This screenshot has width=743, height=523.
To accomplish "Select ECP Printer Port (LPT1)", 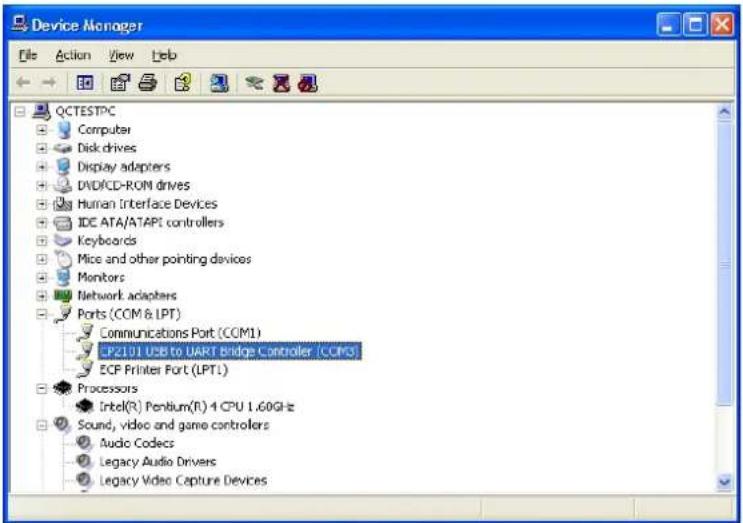I will tap(163, 370).
